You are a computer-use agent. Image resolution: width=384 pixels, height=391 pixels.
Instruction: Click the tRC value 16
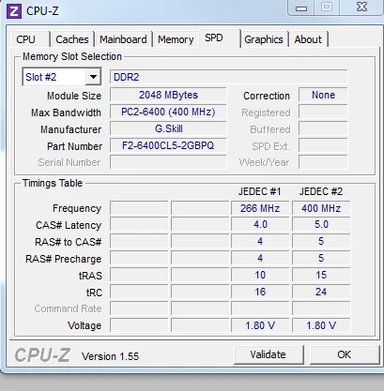click(260, 292)
